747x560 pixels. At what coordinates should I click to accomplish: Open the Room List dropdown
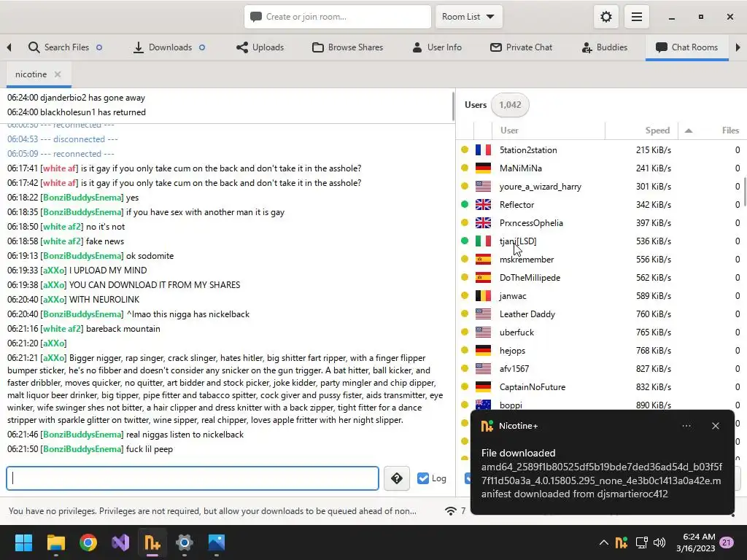pyautogui.click(x=468, y=17)
